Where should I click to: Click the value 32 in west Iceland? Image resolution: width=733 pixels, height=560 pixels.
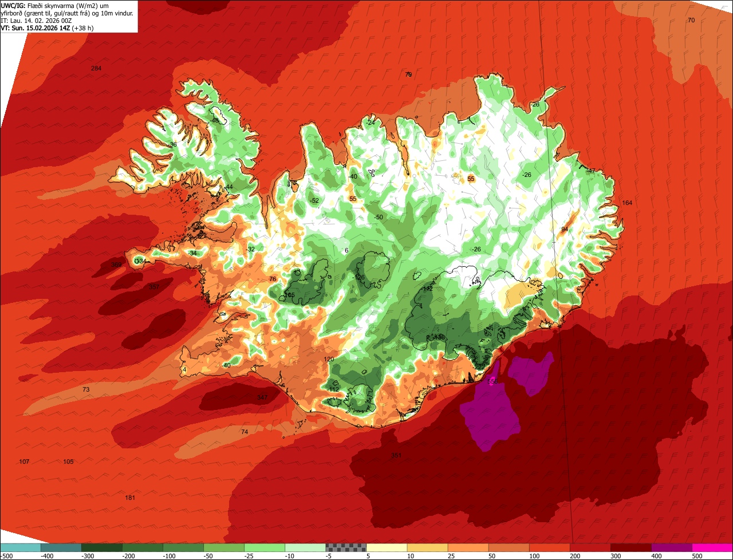(x=251, y=249)
